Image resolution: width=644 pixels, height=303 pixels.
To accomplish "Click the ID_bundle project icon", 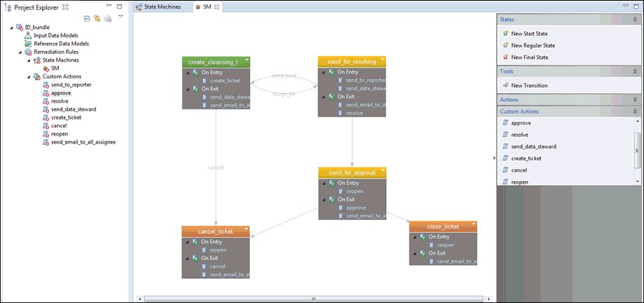I will (x=19, y=27).
